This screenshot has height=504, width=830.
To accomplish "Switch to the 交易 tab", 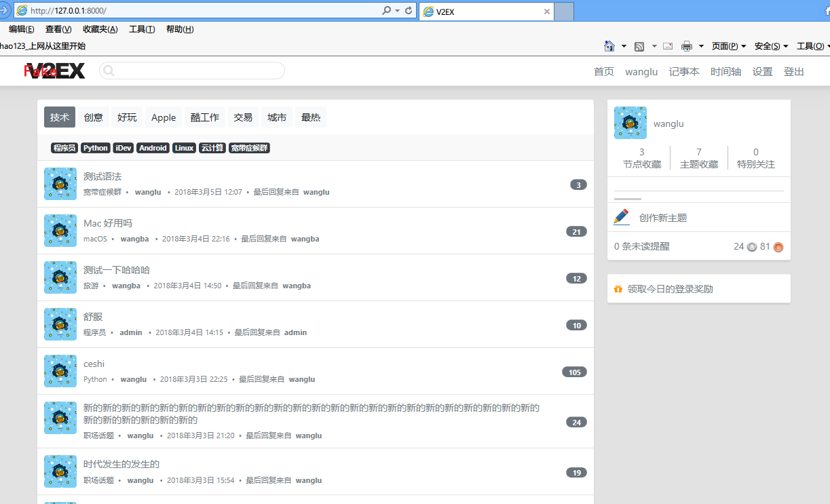I will click(x=243, y=117).
